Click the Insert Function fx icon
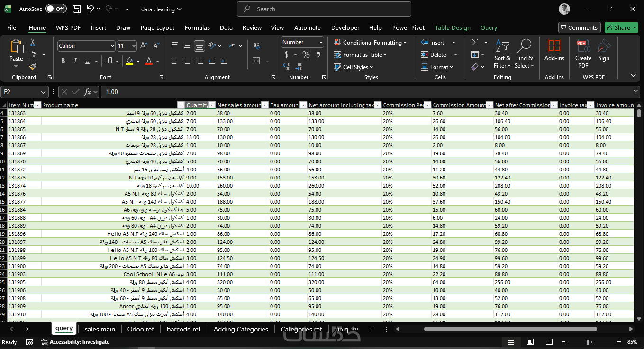The width and height of the screenshot is (644, 349). 88,92
